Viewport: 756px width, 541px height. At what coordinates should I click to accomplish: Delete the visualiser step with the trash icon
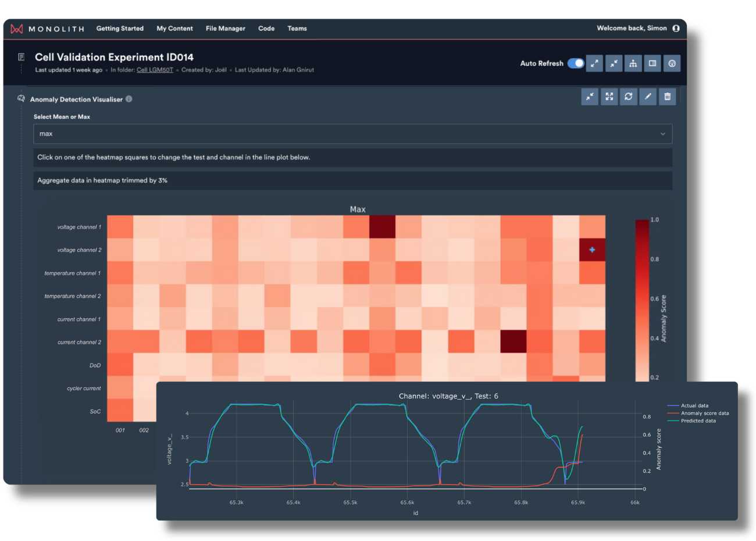point(668,97)
